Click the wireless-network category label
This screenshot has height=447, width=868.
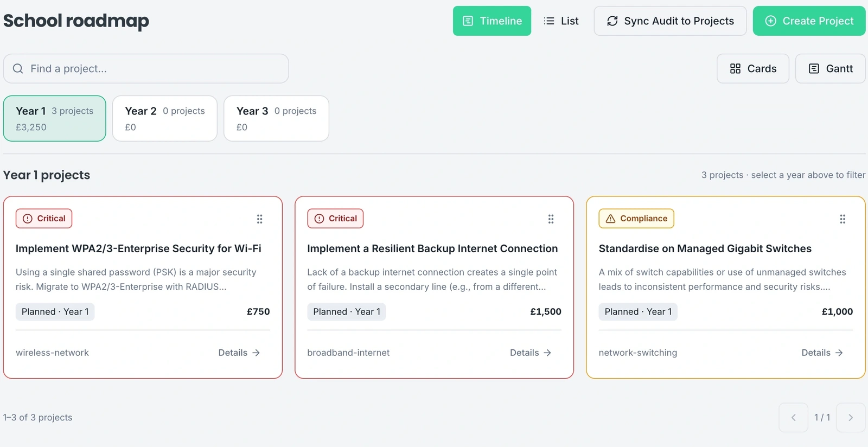[x=52, y=353]
